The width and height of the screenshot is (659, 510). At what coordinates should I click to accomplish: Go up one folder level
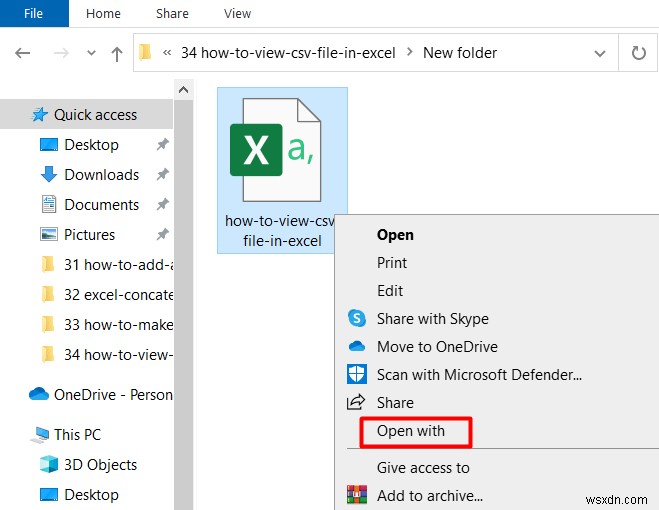tap(117, 54)
